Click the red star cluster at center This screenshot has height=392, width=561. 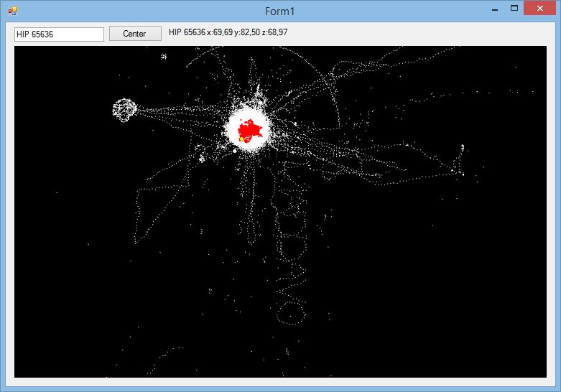pyautogui.click(x=250, y=129)
